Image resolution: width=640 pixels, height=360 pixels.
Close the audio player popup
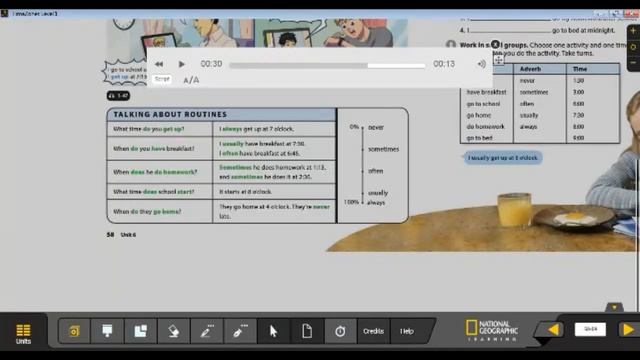(495, 44)
